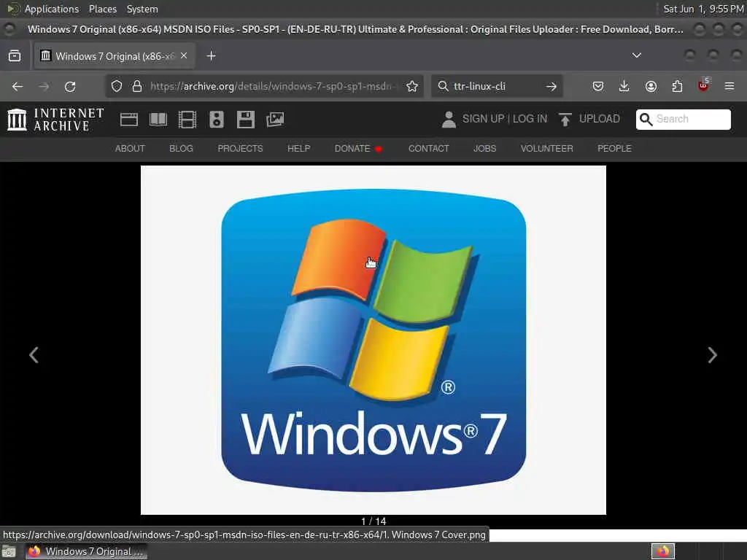Close the Windows 7 Original tab

184,55
